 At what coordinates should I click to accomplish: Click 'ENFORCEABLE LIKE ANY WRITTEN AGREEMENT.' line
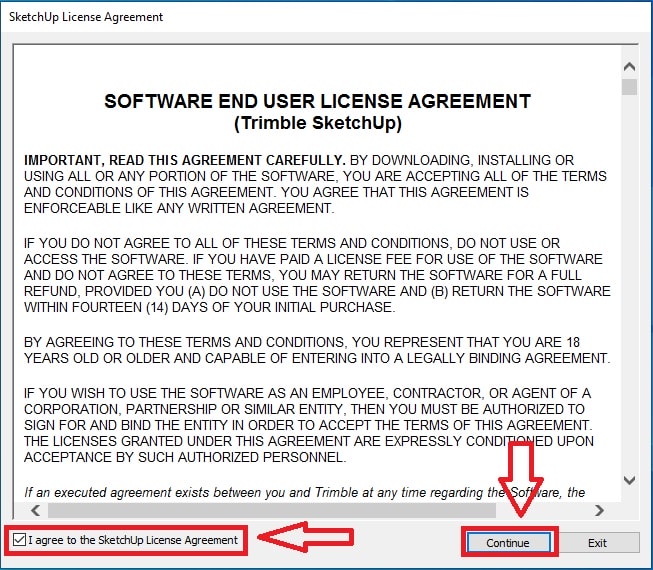pyautogui.click(x=179, y=208)
